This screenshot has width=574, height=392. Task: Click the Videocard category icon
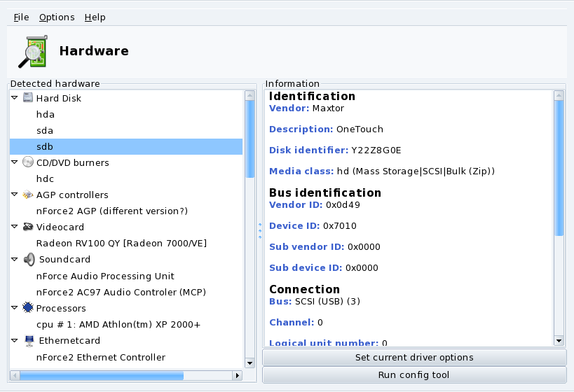[x=28, y=227]
